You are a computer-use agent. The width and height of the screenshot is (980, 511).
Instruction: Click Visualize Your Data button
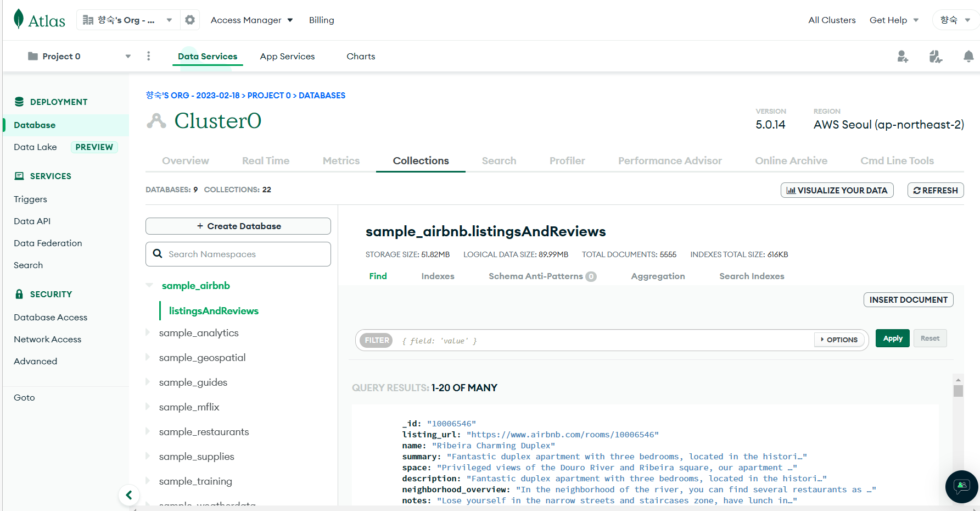point(837,190)
